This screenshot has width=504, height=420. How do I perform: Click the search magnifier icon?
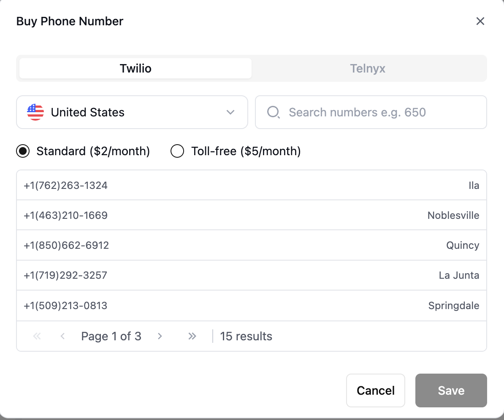(274, 113)
